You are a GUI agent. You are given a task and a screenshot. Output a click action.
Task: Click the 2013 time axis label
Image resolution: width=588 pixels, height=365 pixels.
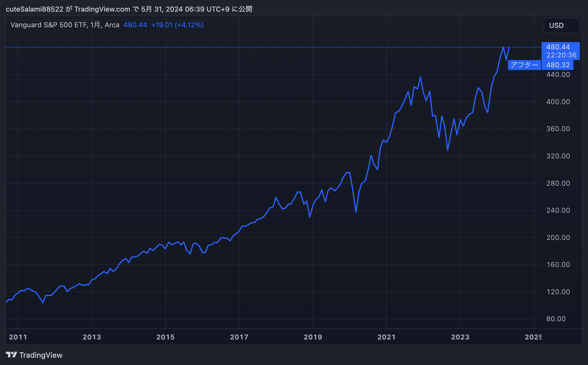92,337
